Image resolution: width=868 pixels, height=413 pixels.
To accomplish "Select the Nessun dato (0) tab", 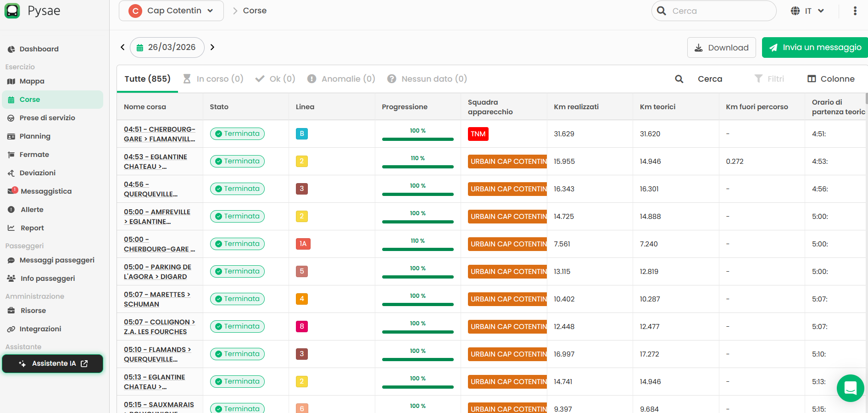I will pyautogui.click(x=427, y=79).
